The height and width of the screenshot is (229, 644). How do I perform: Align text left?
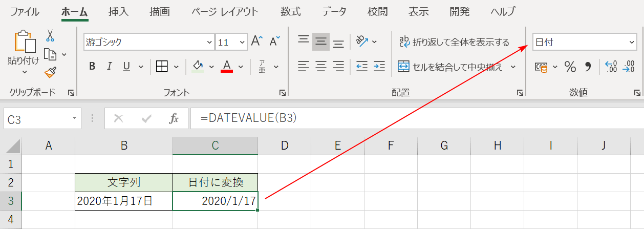coord(304,66)
